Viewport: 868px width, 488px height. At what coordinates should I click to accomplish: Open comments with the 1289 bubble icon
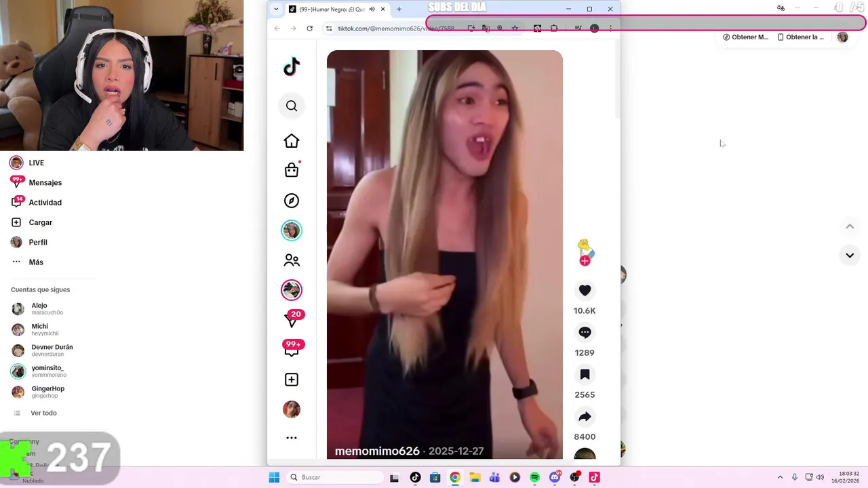pos(585,332)
